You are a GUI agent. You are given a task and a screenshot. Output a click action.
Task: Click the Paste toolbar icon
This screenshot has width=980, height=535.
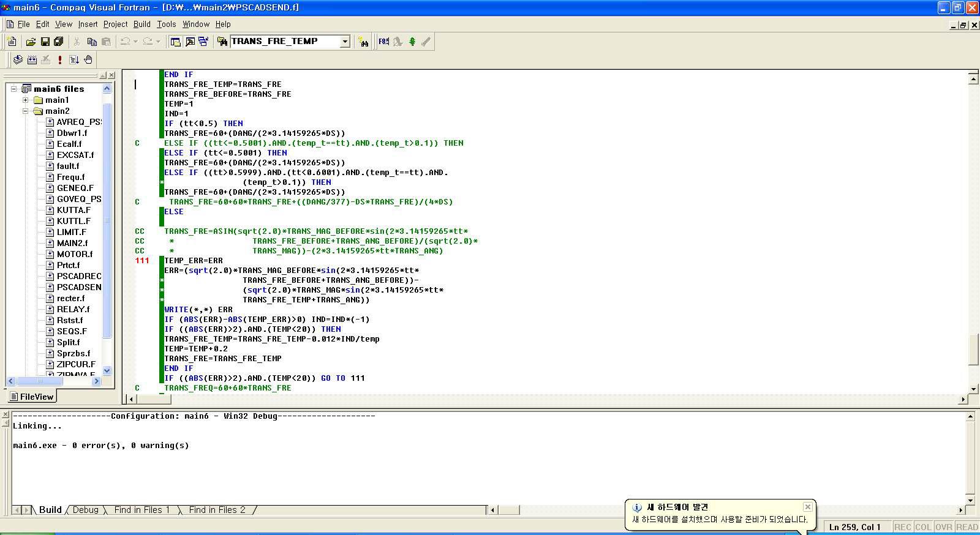106,42
